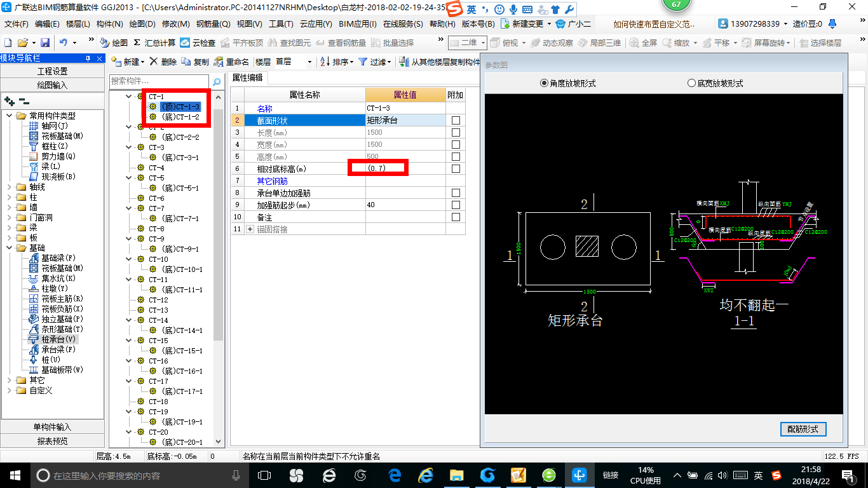Select 桩承台(V) component type
The width and height of the screenshot is (868, 488).
click(x=53, y=339)
